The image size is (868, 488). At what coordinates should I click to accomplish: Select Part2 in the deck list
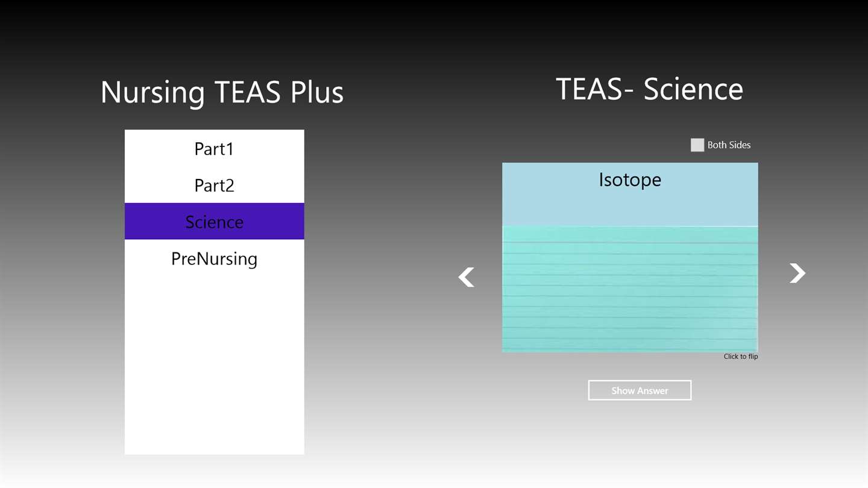pyautogui.click(x=214, y=185)
